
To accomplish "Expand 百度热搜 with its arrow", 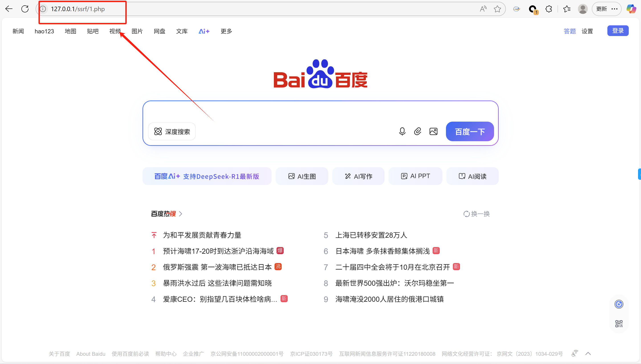I will 181,214.
